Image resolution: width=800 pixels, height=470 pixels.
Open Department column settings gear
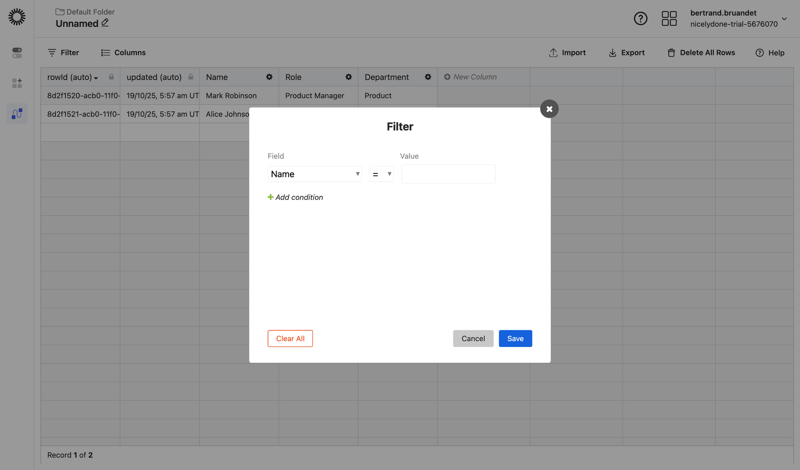[428, 77]
